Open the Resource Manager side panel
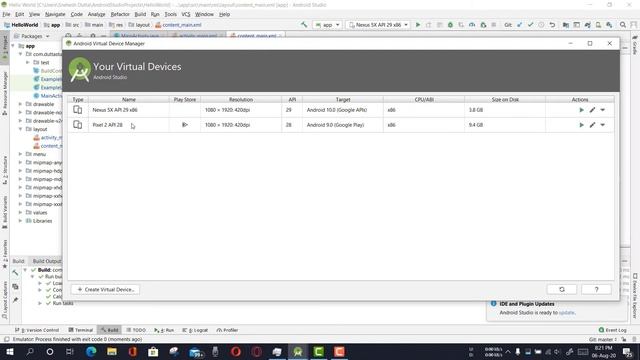 [5, 93]
